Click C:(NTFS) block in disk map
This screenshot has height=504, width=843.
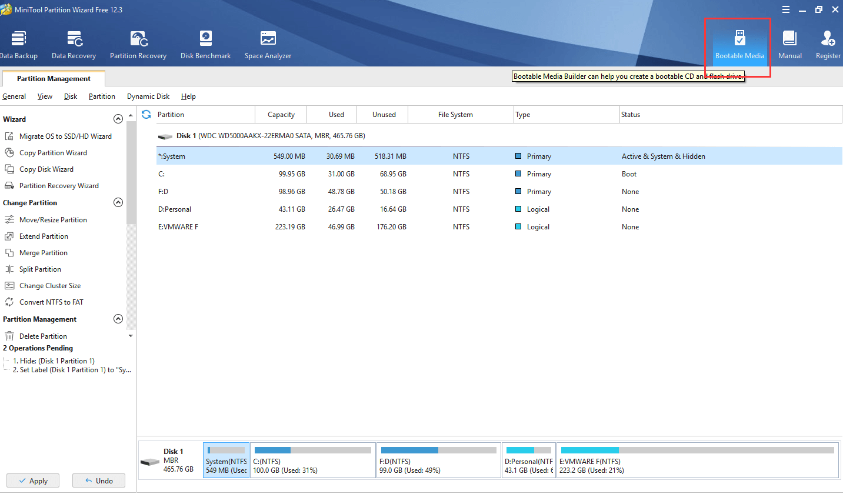[313, 460]
